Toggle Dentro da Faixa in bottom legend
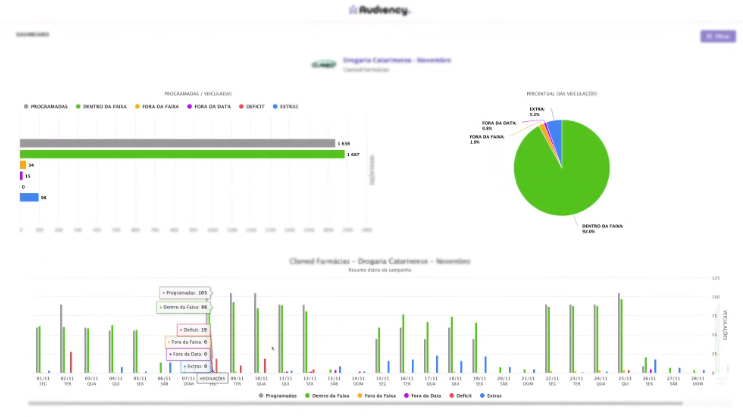Viewport: 743px width, 417px height. pyautogui.click(x=327, y=396)
